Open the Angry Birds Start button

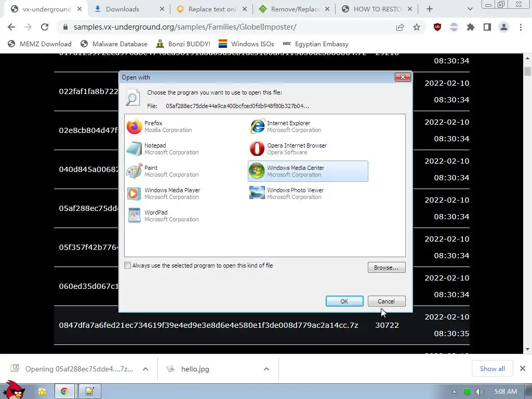coord(14,390)
